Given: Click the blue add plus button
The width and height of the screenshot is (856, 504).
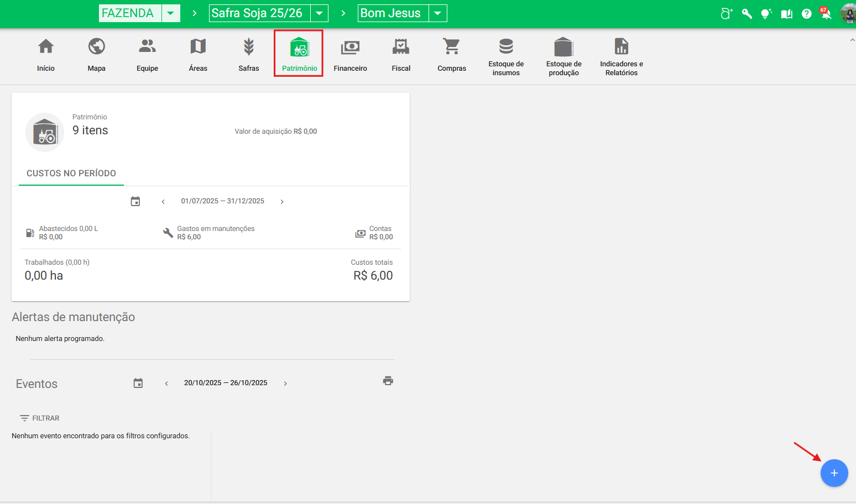Looking at the screenshot, I should 834,473.
